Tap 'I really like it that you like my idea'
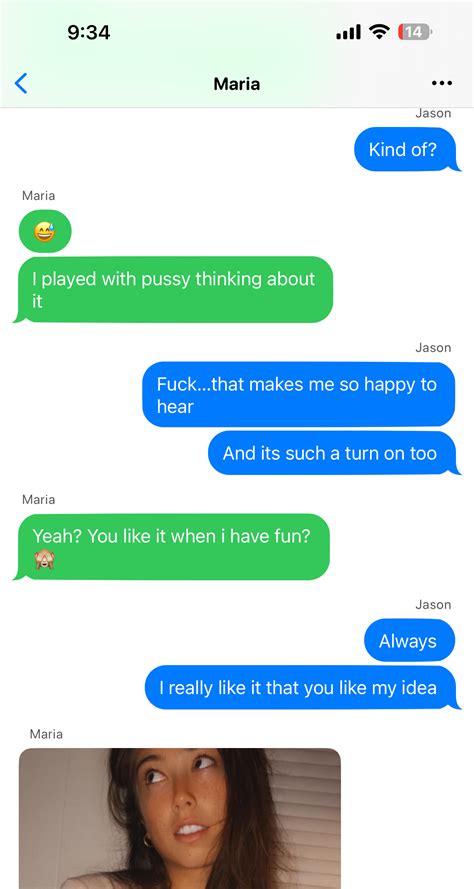The height and width of the screenshot is (889, 474). pos(300,688)
